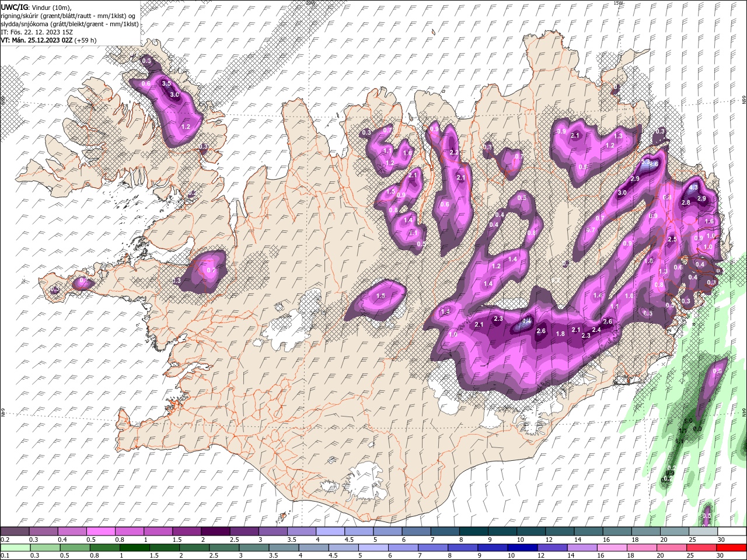Click the '(+59 h)' forecast offset text
This screenshot has width=747, height=560.
click(x=85, y=40)
